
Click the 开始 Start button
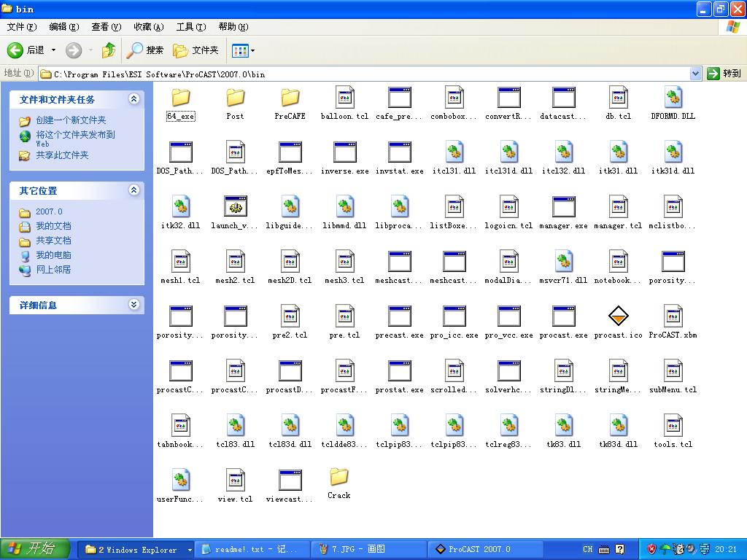(x=35, y=549)
